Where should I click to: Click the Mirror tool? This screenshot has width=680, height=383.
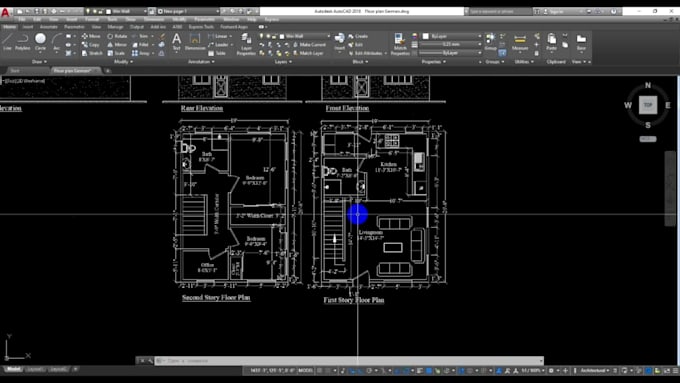tap(117, 45)
